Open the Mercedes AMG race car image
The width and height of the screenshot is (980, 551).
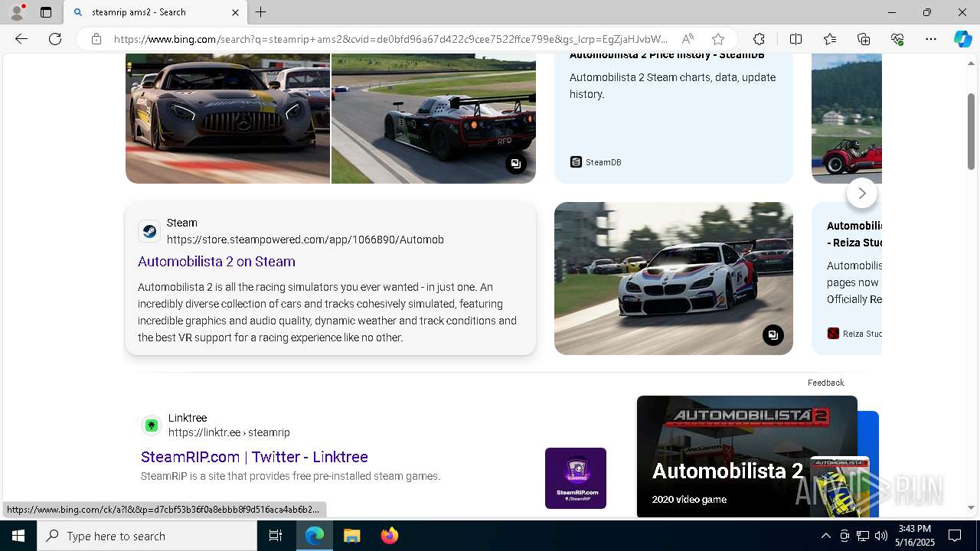[227, 119]
